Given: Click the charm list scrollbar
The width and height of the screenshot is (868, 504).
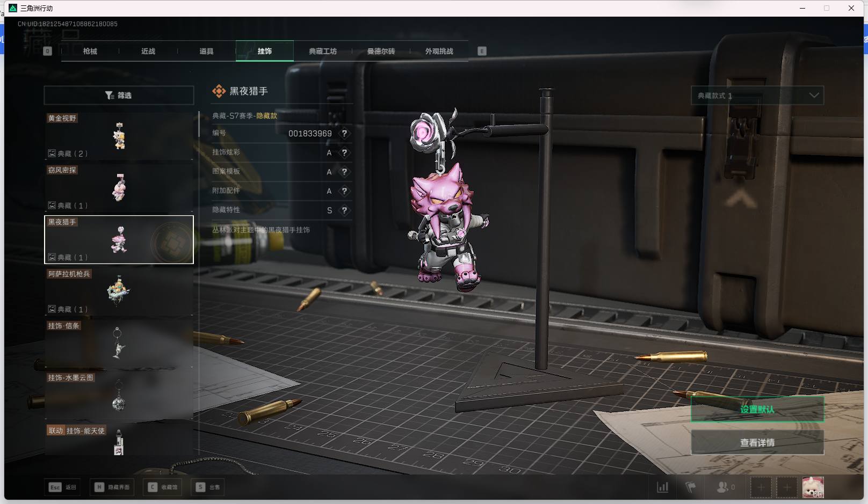Looking at the screenshot, I should coord(199,124).
